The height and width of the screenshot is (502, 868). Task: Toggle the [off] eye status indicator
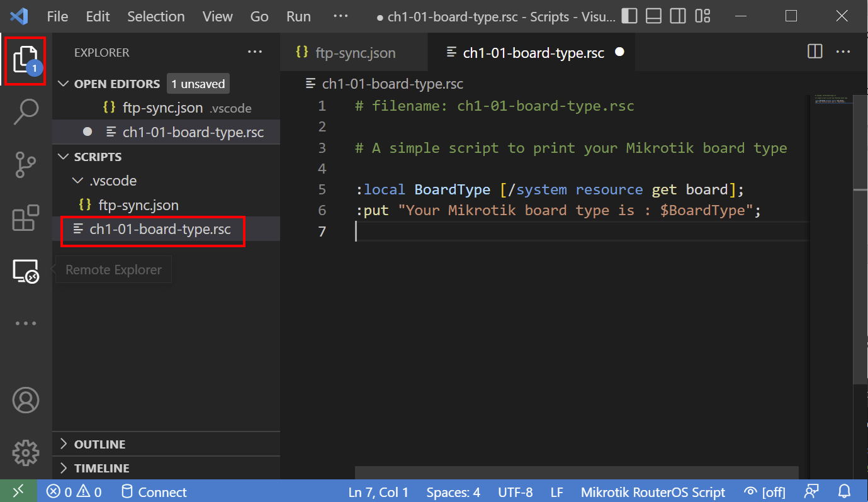[x=764, y=492]
